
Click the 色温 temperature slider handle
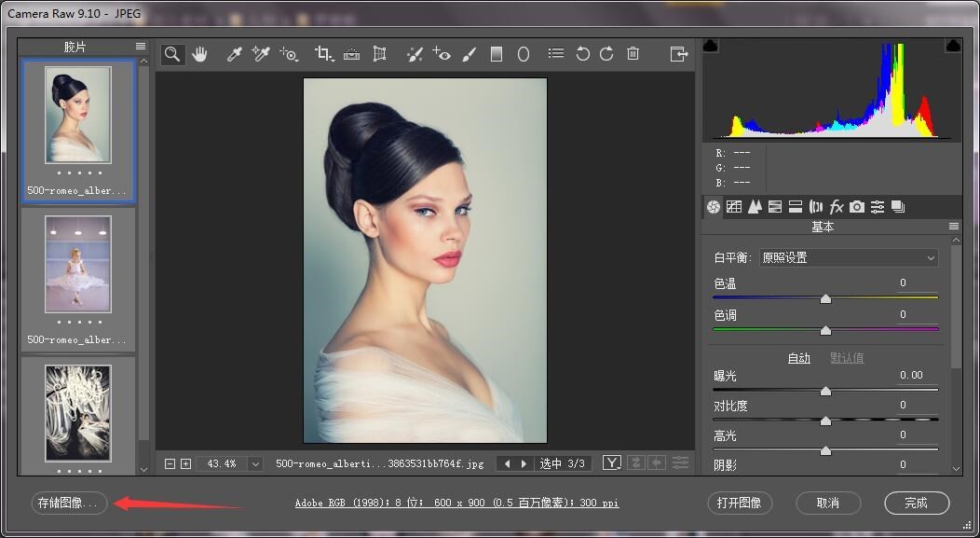[825, 298]
